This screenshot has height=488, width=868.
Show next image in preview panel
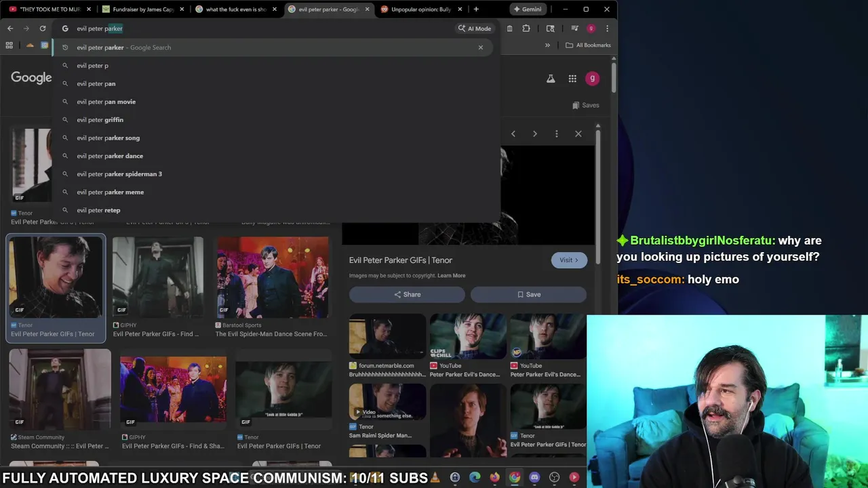click(535, 134)
